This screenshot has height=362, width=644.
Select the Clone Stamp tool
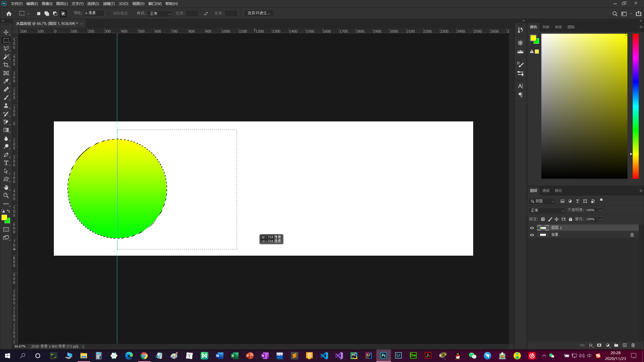(6, 106)
